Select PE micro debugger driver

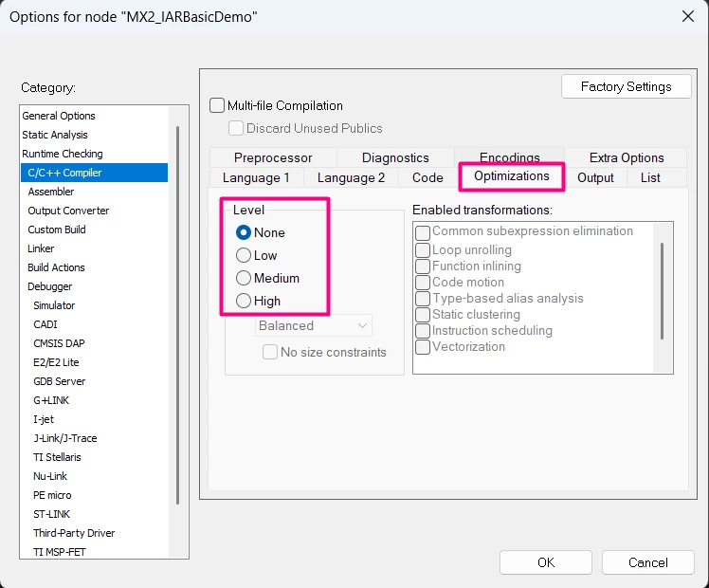(94, 496)
